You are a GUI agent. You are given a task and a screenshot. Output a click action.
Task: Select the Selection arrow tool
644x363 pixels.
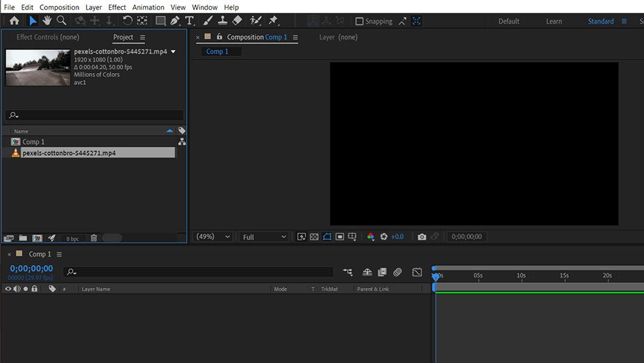click(x=33, y=21)
